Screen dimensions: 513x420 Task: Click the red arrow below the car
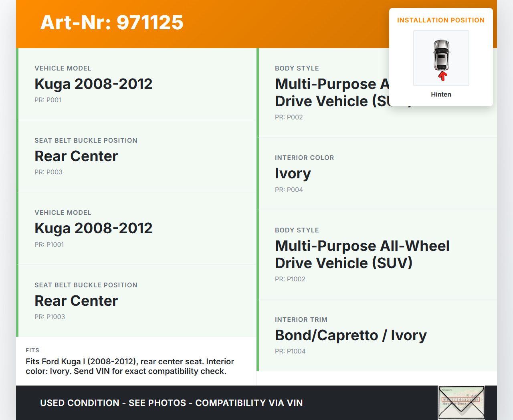[442, 76]
